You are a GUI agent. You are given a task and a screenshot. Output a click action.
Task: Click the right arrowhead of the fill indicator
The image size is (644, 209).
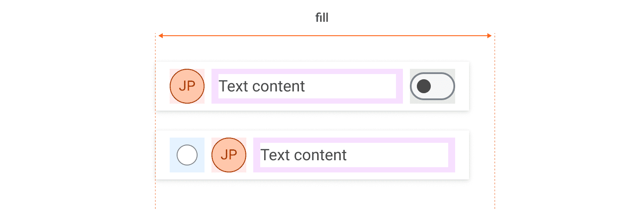tap(490, 36)
